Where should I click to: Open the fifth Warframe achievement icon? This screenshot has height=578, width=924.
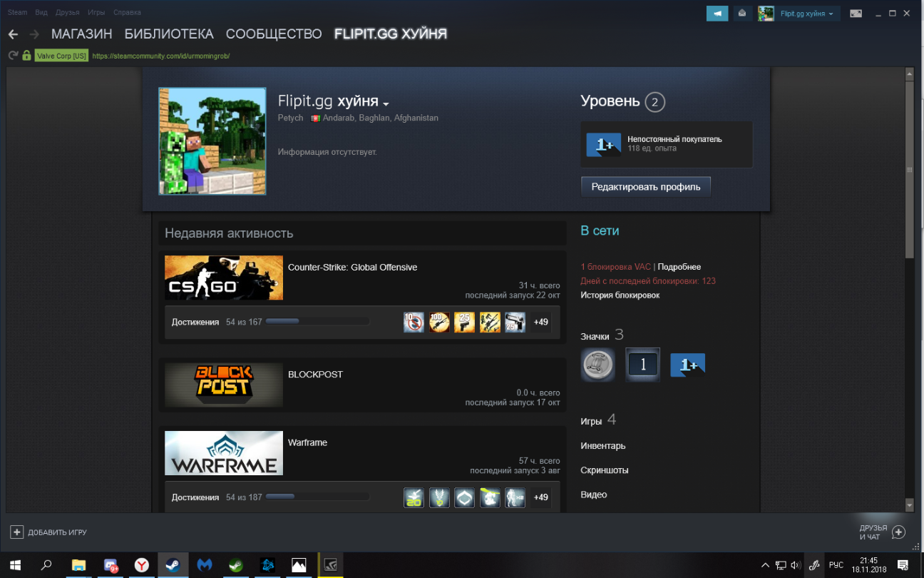coord(515,497)
